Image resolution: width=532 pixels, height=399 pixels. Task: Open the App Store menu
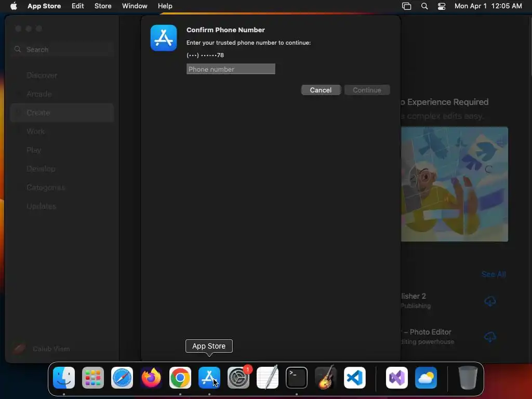(x=44, y=6)
